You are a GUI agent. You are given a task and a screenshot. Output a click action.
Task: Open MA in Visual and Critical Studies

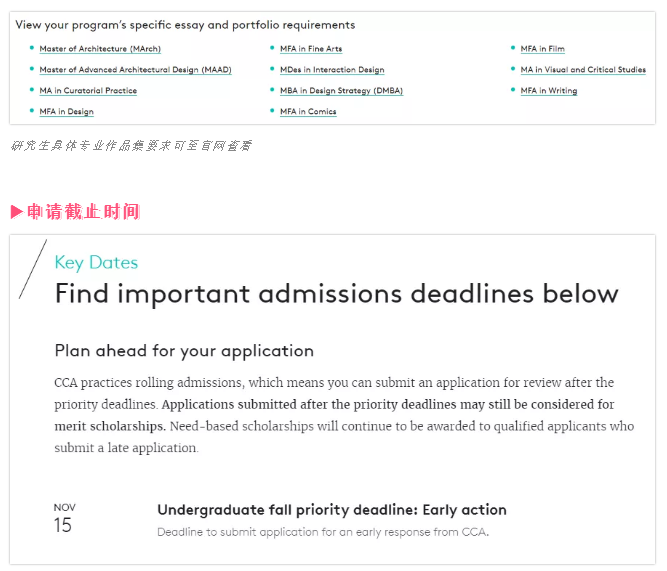[583, 70]
